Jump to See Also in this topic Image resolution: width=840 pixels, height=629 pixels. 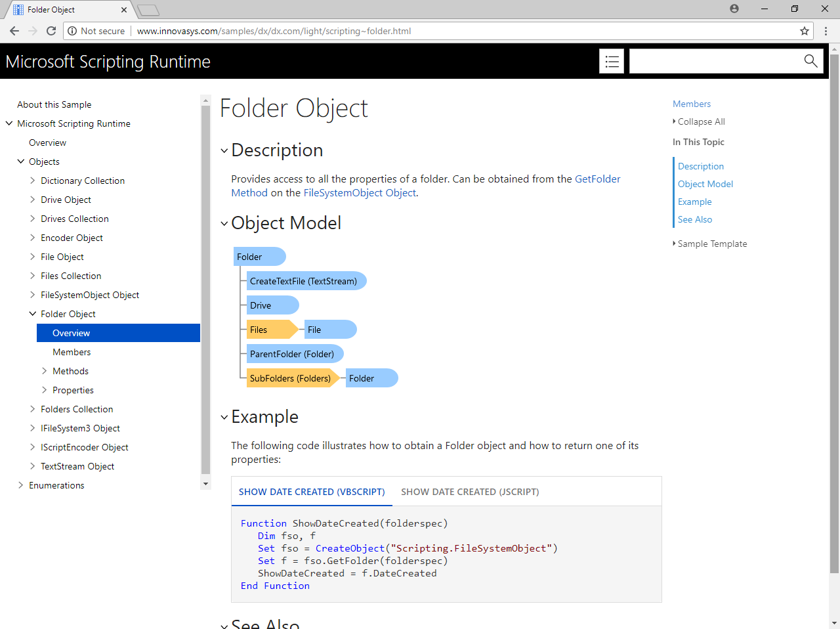[695, 219]
